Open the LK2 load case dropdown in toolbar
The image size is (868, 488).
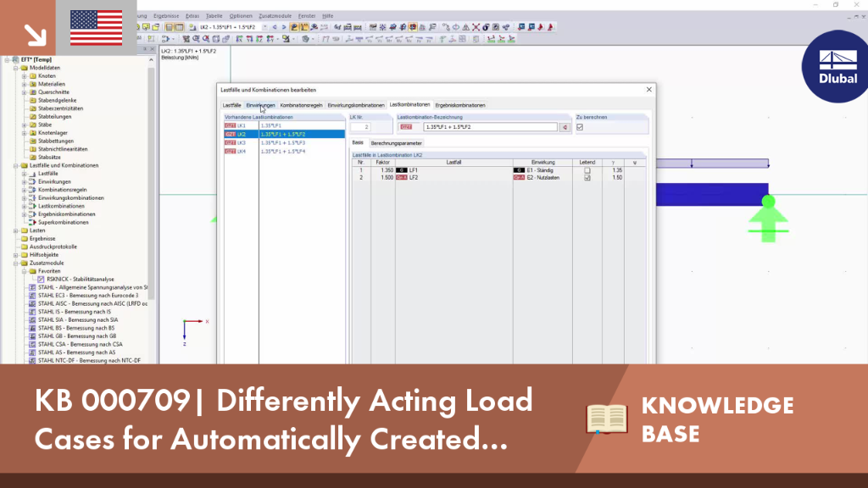pos(265,27)
